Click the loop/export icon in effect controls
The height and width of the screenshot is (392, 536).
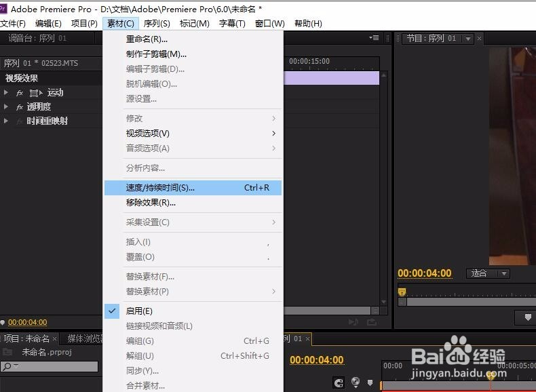click(x=372, y=322)
